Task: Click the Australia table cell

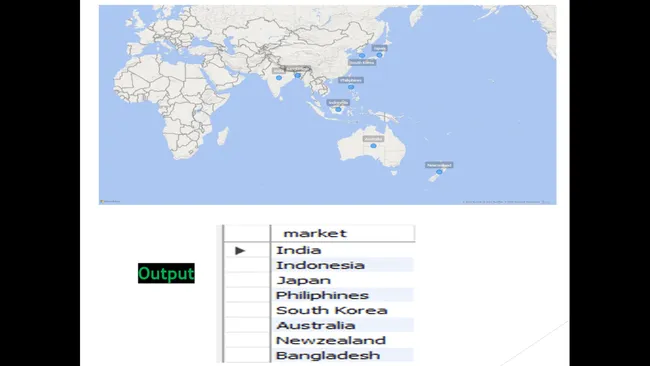Action: tap(342, 325)
